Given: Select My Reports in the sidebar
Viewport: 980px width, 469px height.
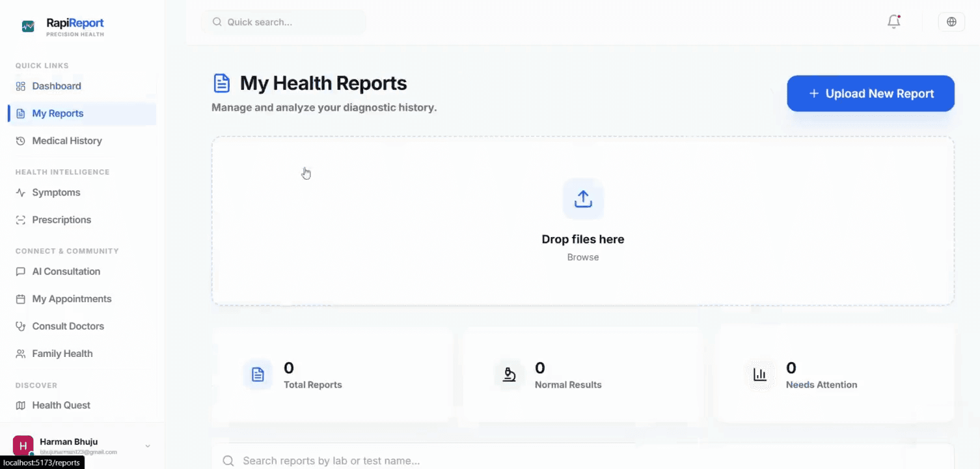Looking at the screenshot, I should click(x=82, y=113).
